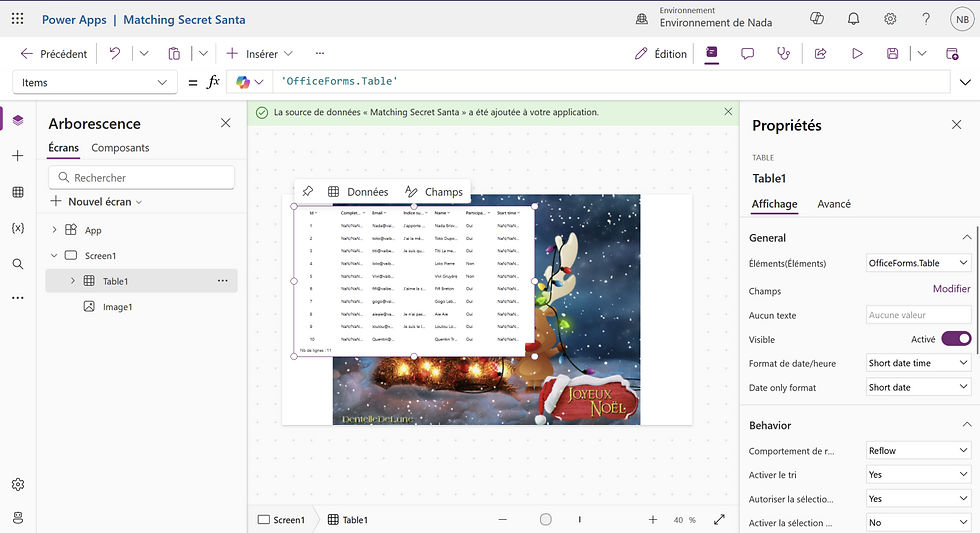Open the virtual agent icon at bottom of sidebar
Image resolution: width=980 pixels, height=533 pixels.
(18, 517)
